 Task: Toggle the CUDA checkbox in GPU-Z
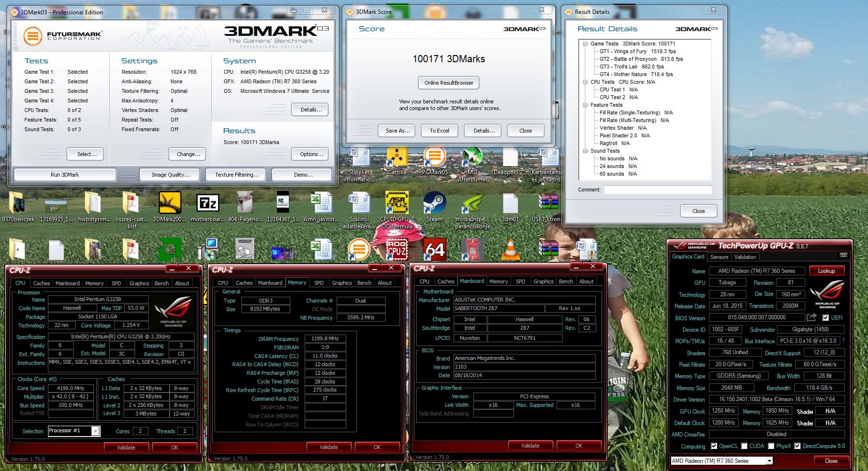[x=744, y=446]
